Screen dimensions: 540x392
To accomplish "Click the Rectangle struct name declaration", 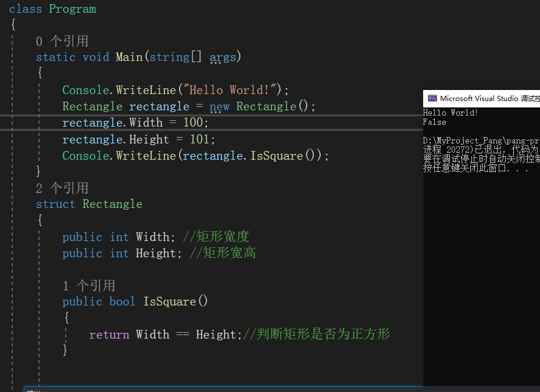I will 112,204.
